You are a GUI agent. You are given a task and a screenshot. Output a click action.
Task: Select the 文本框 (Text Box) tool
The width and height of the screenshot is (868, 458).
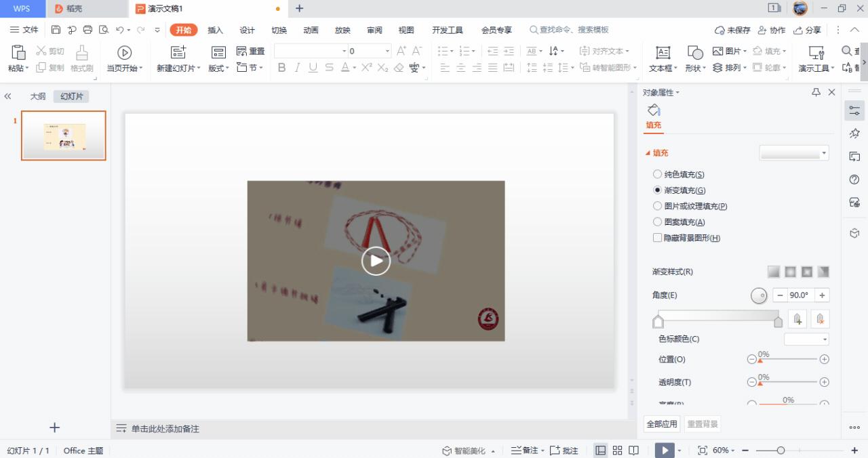(663, 61)
